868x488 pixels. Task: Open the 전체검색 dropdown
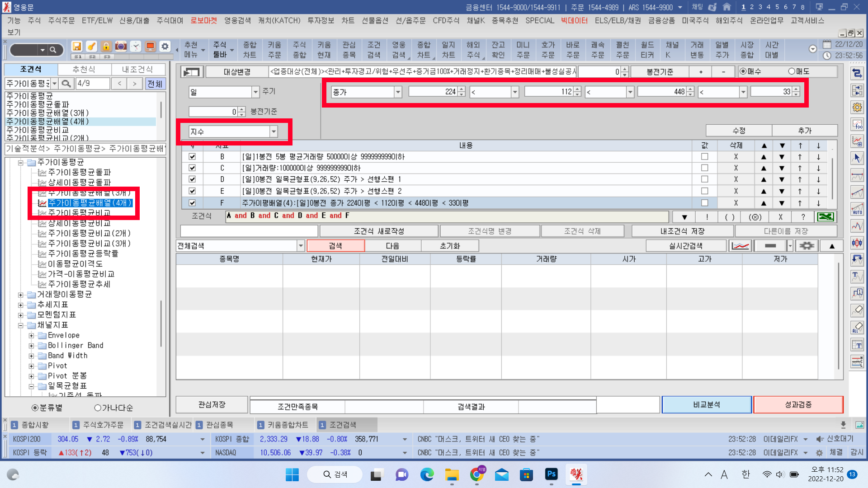tap(301, 246)
